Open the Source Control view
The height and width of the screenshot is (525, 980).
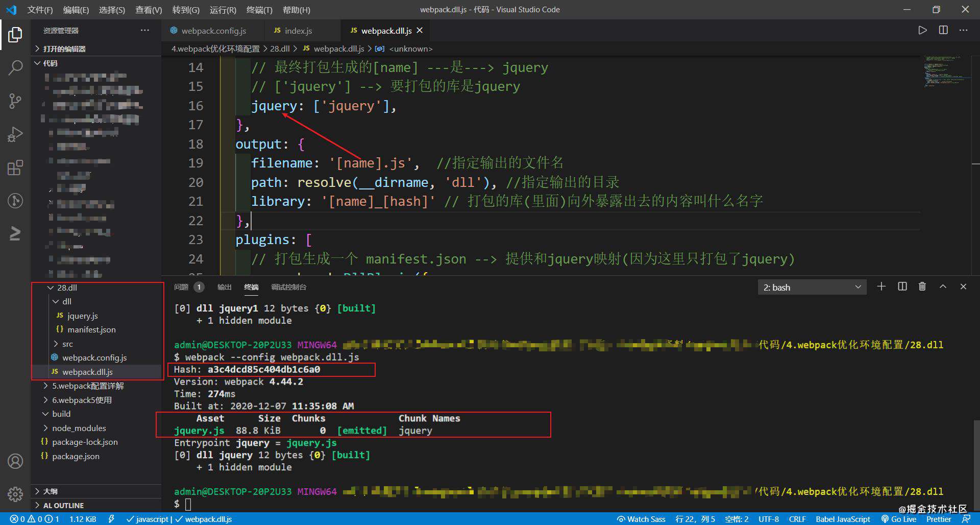15,101
